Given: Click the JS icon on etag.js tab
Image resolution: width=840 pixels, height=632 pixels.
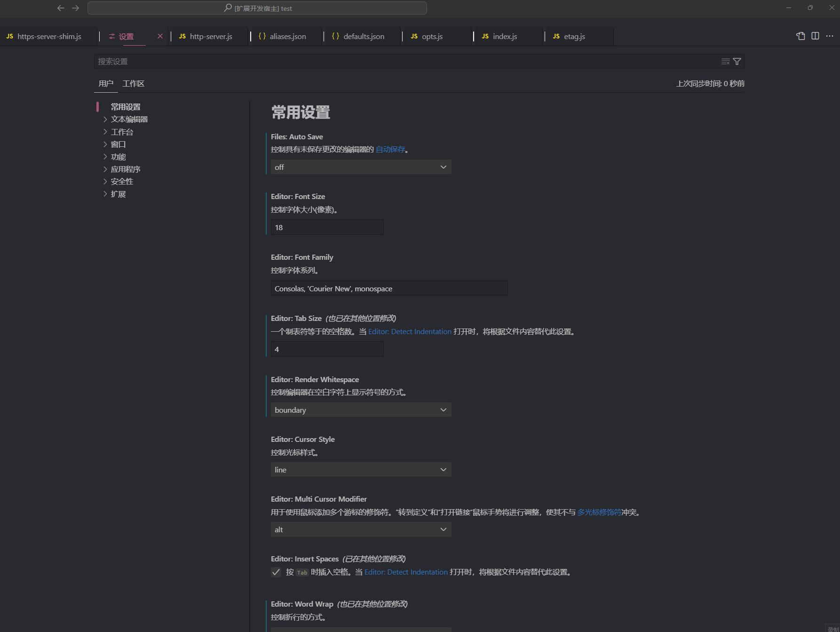Looking at the screenshot, I should coord(556,36).
